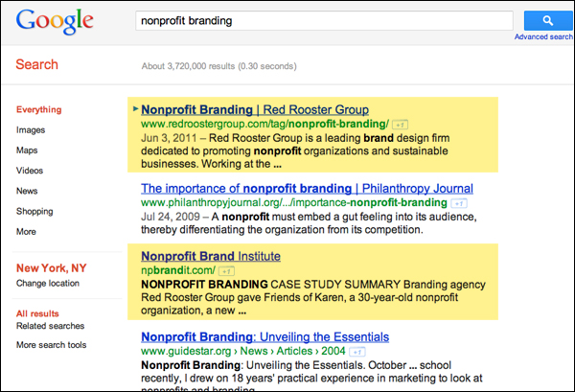Viewport: 575px width, 392px height.
Task: Switch to Maps results
Action: pyautogui.click(x=27, y=150)
